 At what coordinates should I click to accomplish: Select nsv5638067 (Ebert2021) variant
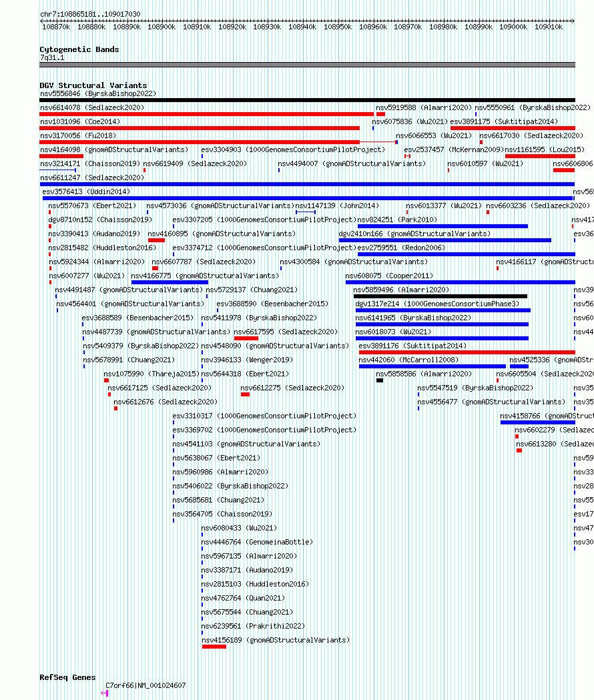(216, 458)
